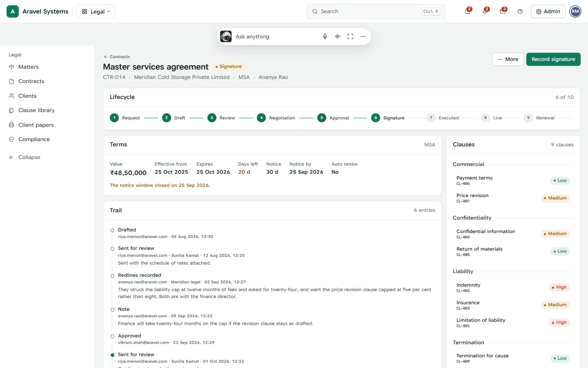Open the clipboard tasks icon in header
This screenshot has width=588, height=368.
point(467,11)
